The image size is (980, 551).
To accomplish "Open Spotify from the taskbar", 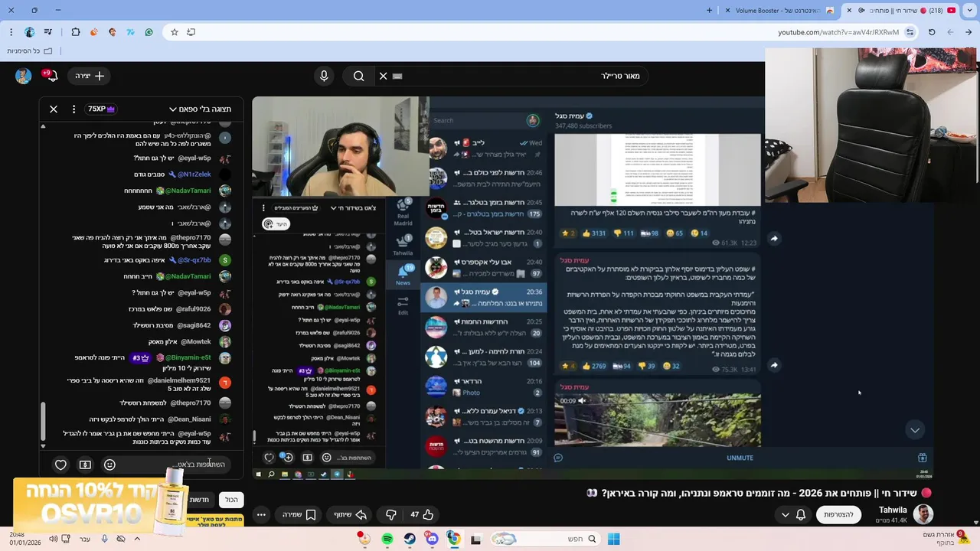I will point(387,540).
